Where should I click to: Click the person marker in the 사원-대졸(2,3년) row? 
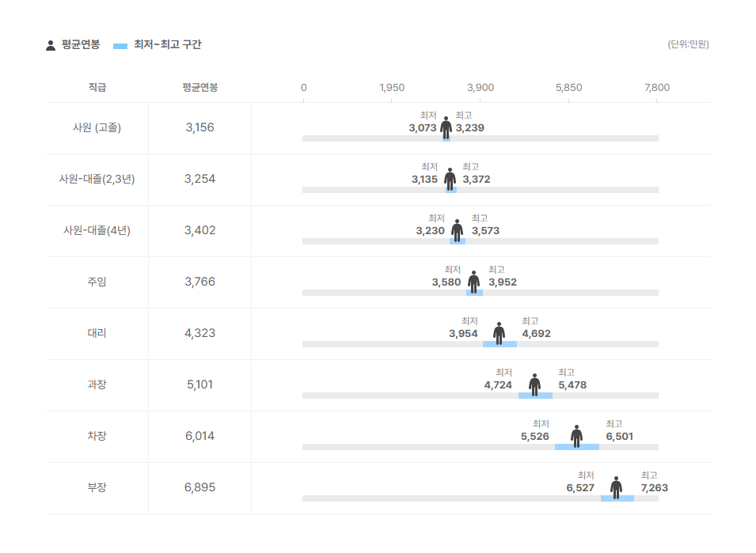point(450,178)
